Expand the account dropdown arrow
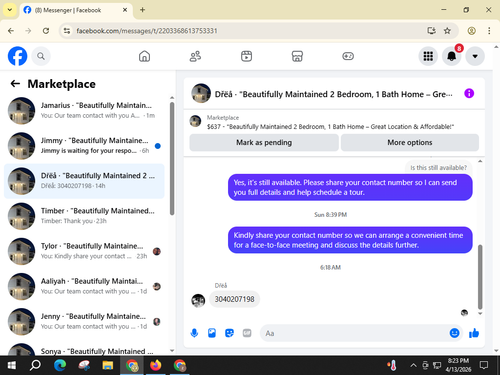This screenshot has width=500, height=375. click(x=475, y=56)
